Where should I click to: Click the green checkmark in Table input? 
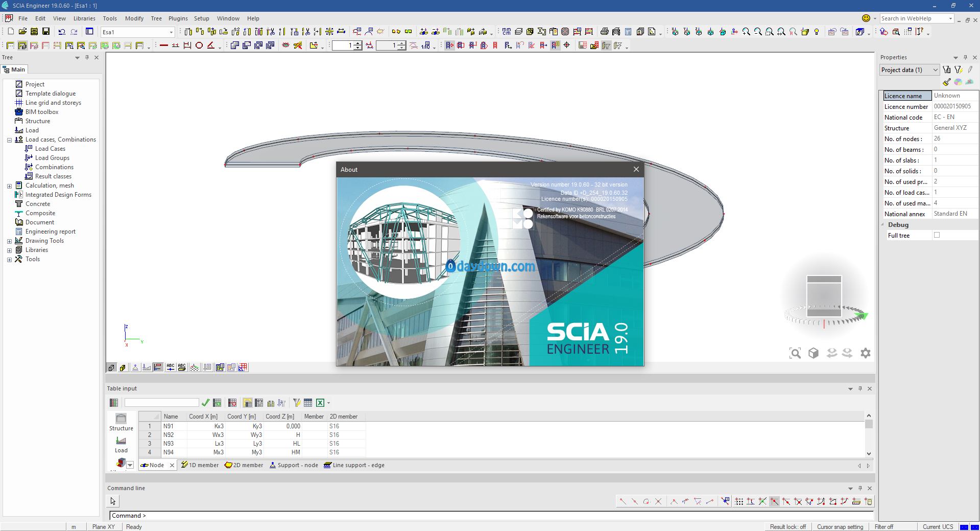coord(205,403)
